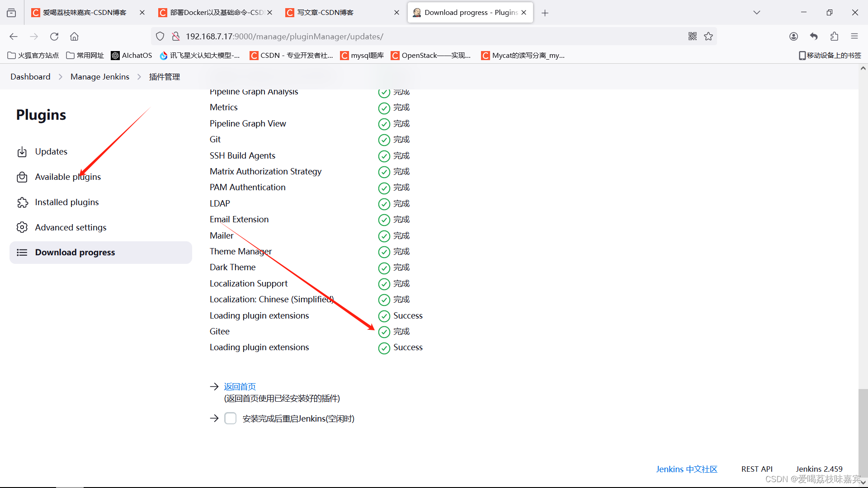
Task: Open Available plugins in sidebar
Action: click(x=101, y=177)
